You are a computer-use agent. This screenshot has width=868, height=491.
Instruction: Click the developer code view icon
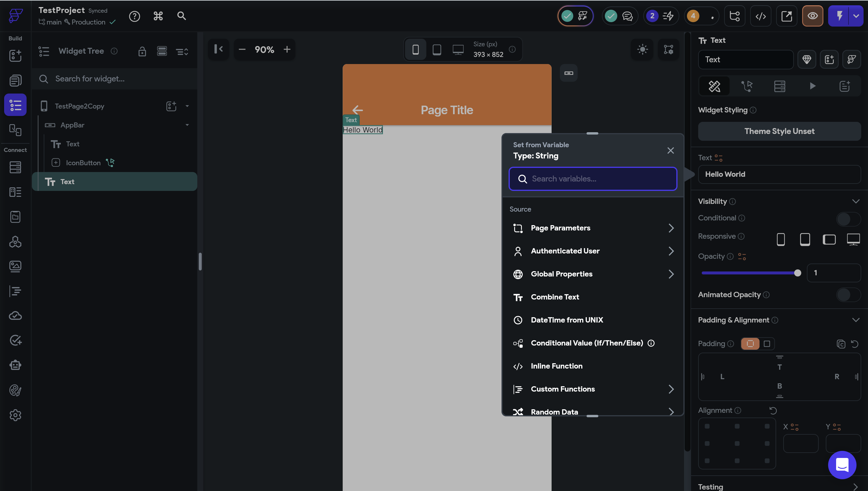tap(760, 16)
